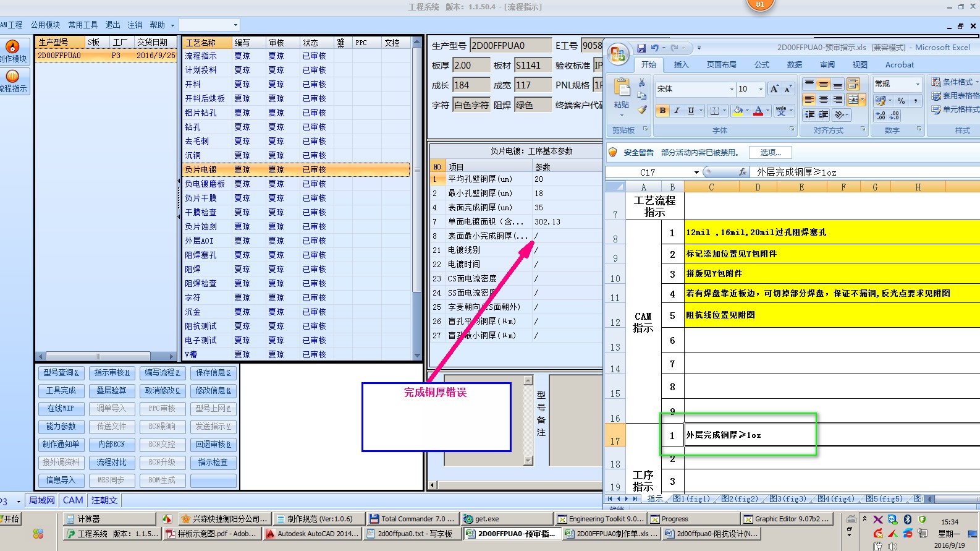
Task: Click the red font color A swatch
Action: 758,111
